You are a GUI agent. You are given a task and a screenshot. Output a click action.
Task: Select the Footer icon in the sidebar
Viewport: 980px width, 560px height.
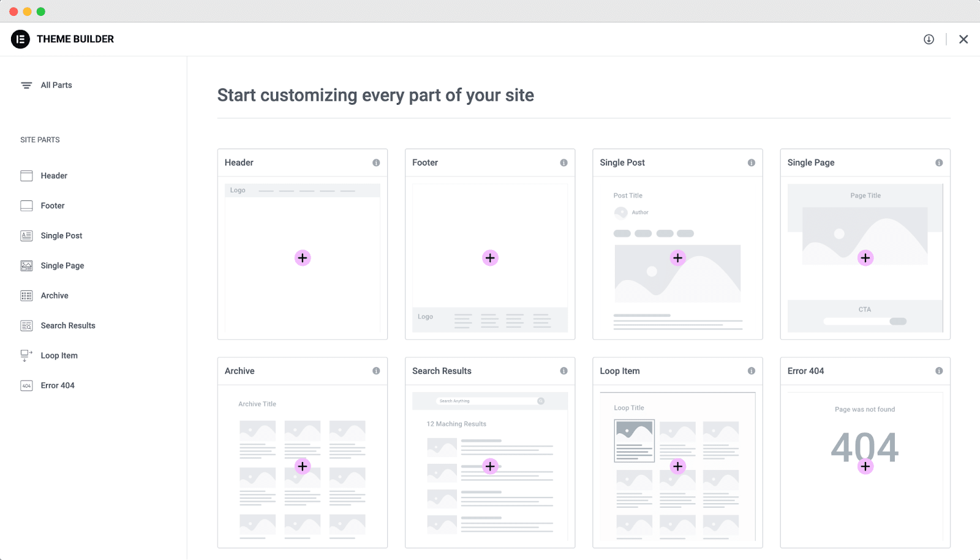pyautogui.click(x=26, y=205)
